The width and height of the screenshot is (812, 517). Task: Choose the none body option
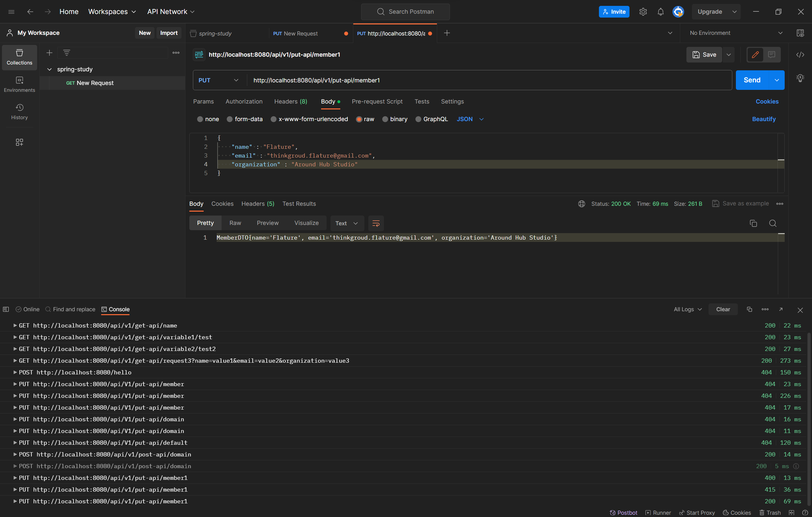point(200,119)
